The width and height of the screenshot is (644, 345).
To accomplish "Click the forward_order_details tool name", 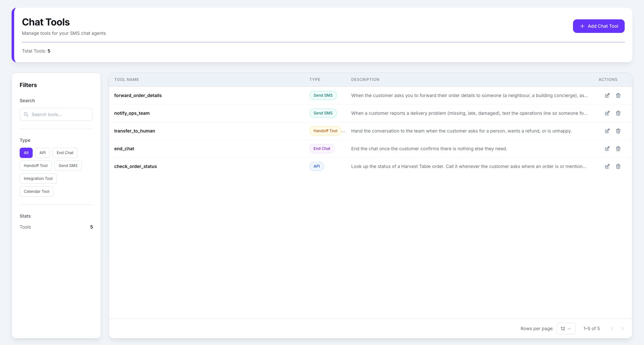I will (138, 95).
